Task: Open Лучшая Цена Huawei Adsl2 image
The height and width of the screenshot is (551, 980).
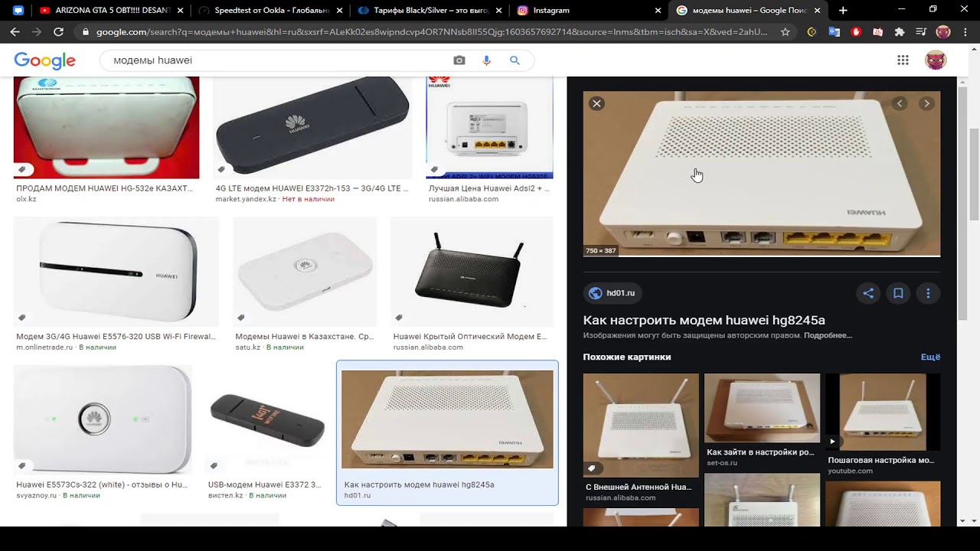Action: (x=489, y=128)
